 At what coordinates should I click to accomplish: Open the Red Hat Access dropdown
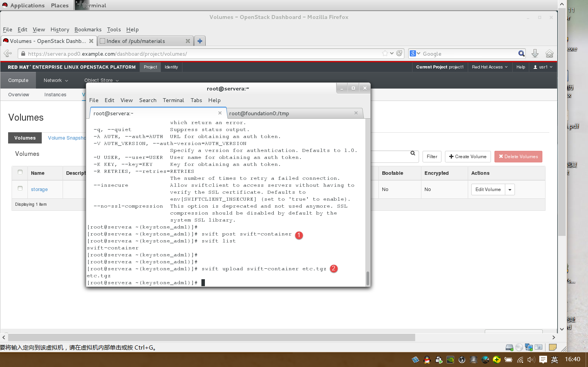point(490,67)
